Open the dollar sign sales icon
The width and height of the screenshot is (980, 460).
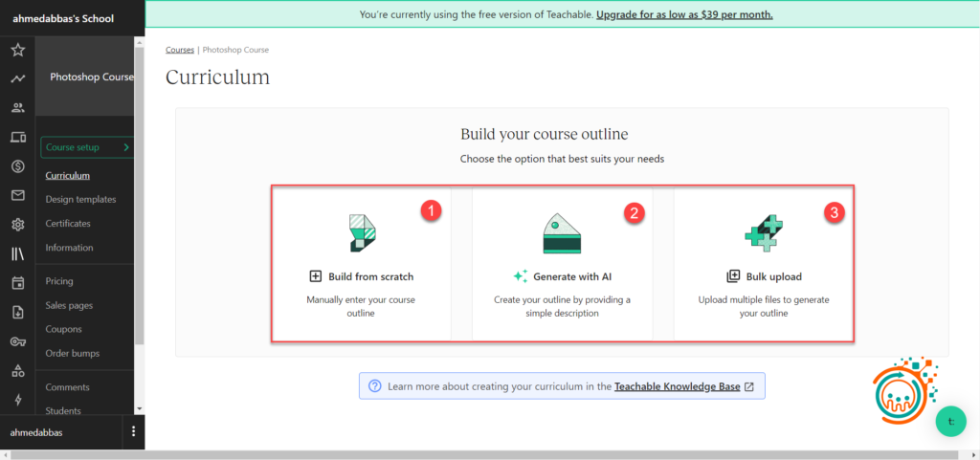pos(17,166)
